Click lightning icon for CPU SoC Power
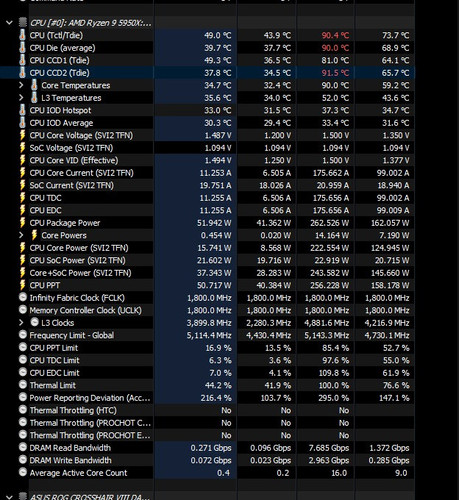This screenshot has width=459, height=500. pyautogui.click(x=22, y=260)
